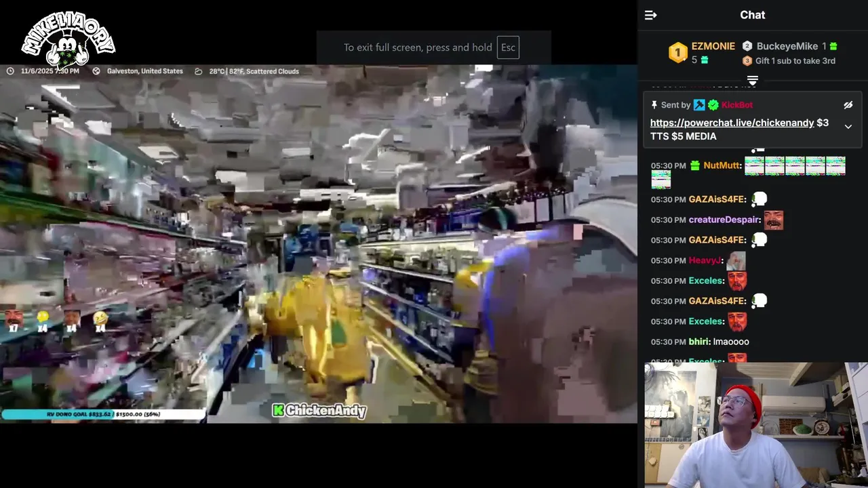Click KickBot's blue moderator badge
This screenshot has width=868, height=488.
click(x=699, y=105)
